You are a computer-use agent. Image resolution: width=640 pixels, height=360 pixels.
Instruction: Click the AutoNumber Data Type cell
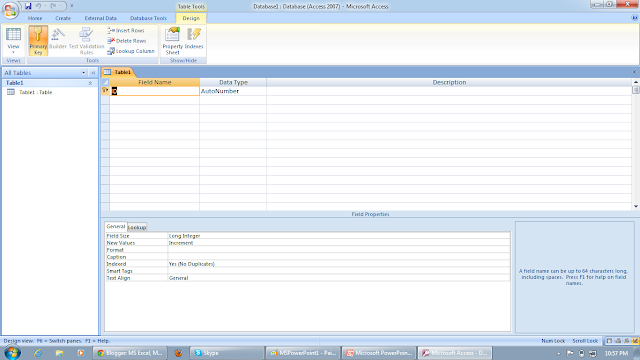click(233, 91)
